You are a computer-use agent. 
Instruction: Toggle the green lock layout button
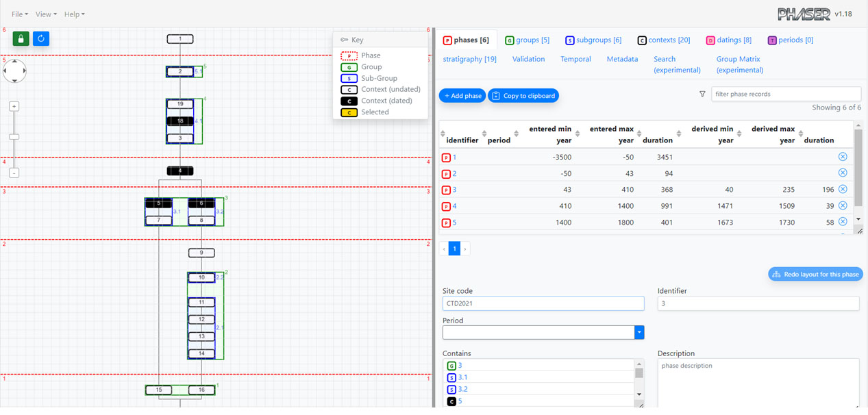tap(21, 38)
